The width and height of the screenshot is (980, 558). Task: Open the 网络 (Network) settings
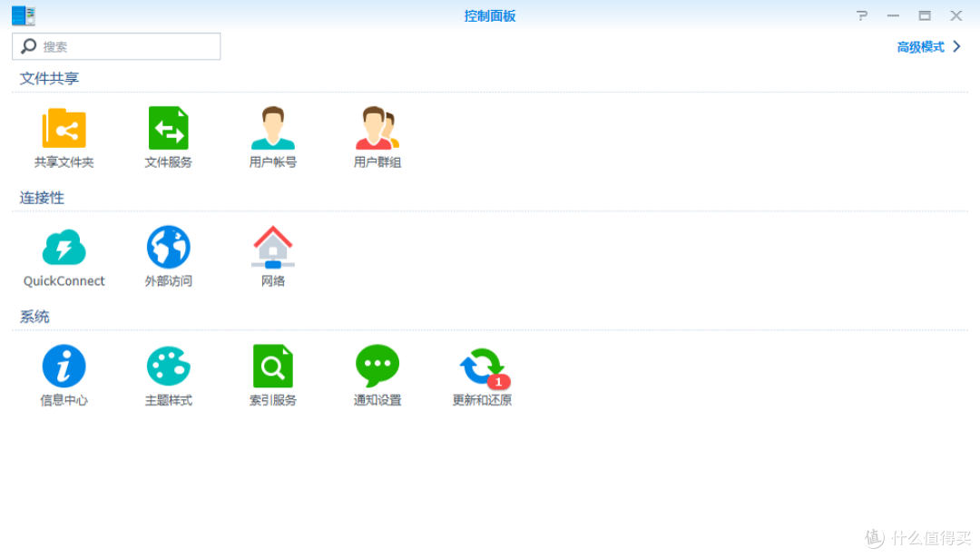point(272,254)
